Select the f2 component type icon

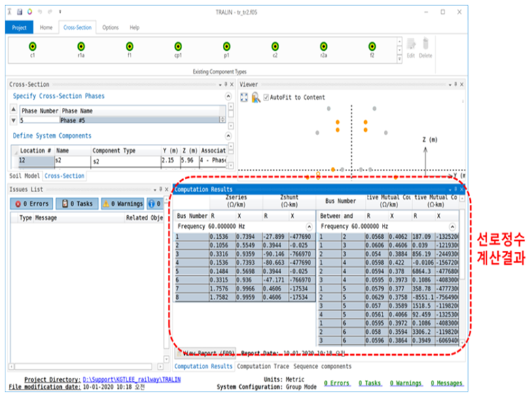click(372, 46)
